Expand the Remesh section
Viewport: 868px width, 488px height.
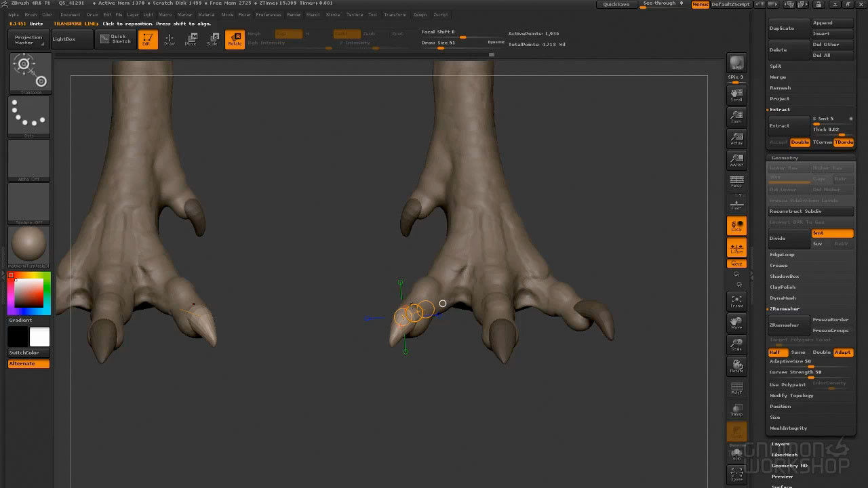click(780, 87)
